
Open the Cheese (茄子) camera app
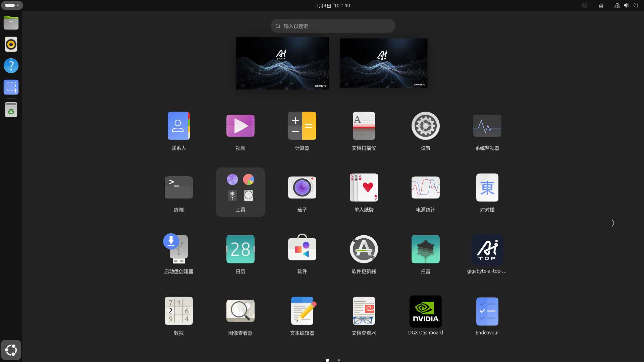point(302,188)
